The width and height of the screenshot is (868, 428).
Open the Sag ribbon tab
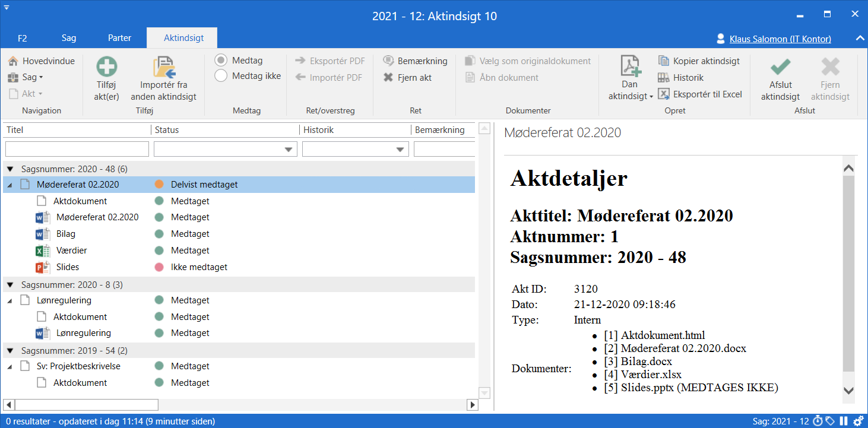point(69,37)
